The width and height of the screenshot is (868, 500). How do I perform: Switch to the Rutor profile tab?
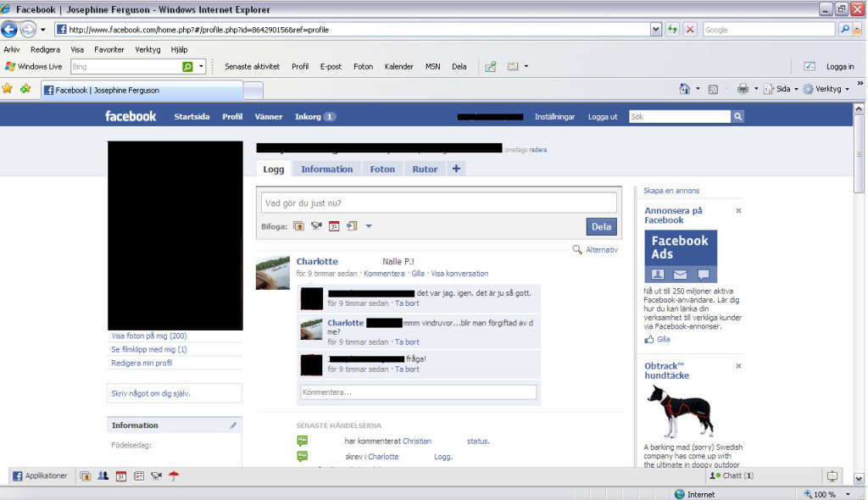(x=426, y=169)
